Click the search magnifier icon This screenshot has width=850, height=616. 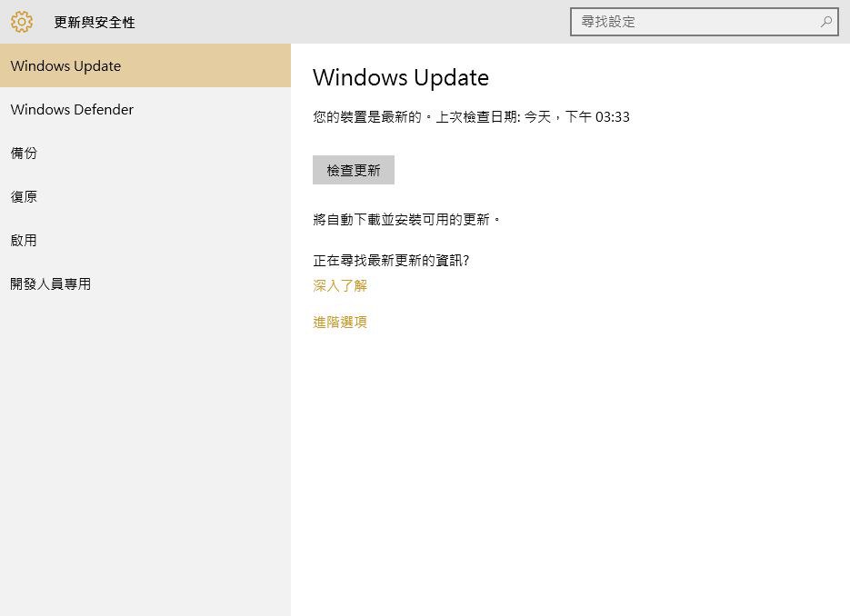[x=826, y=22]
